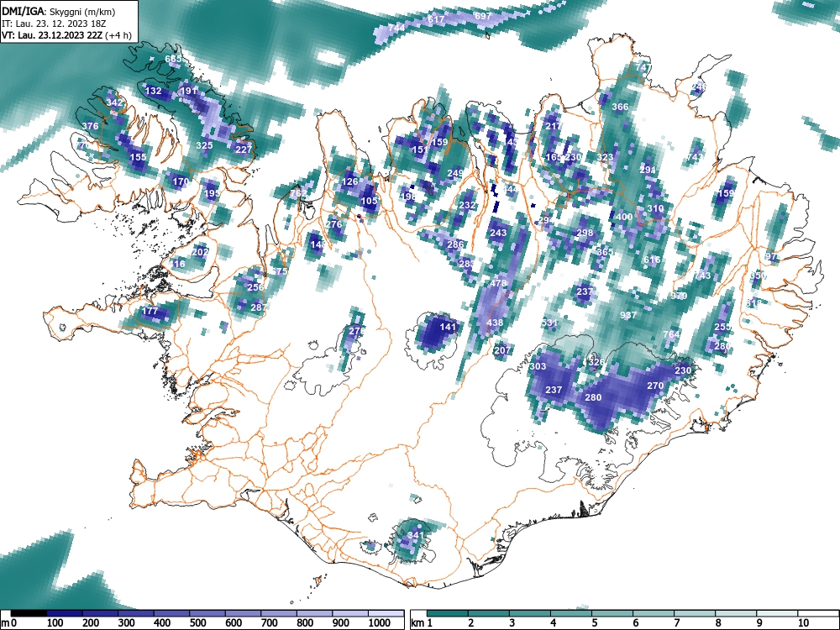Click the IT: Lau. 23. 12. 2023 18Z line

point(54,24)
